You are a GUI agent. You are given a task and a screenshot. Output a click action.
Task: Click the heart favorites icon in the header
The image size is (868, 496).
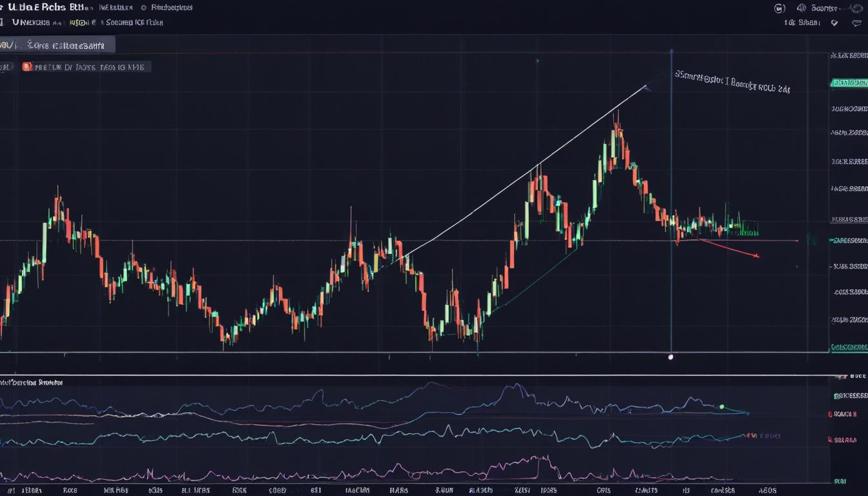834,23
